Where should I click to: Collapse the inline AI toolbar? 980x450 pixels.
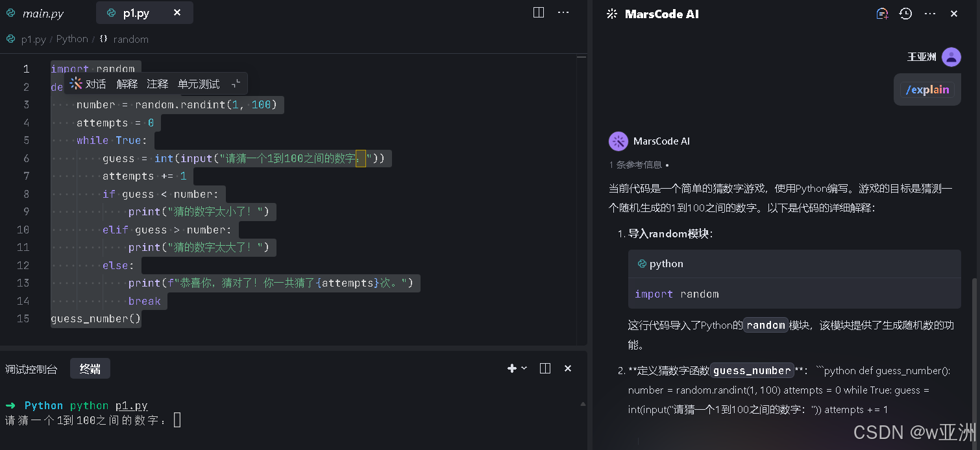pyautogui.click(x=236, y=84)
